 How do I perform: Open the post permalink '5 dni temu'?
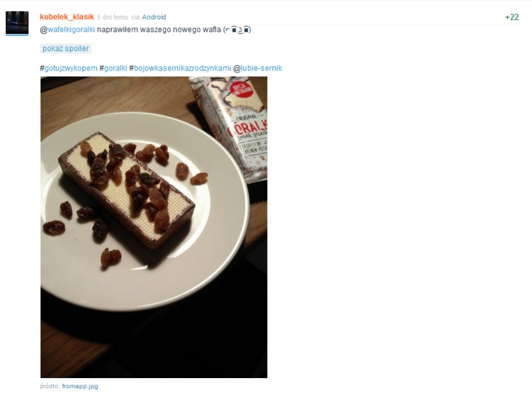pos(112,17)
